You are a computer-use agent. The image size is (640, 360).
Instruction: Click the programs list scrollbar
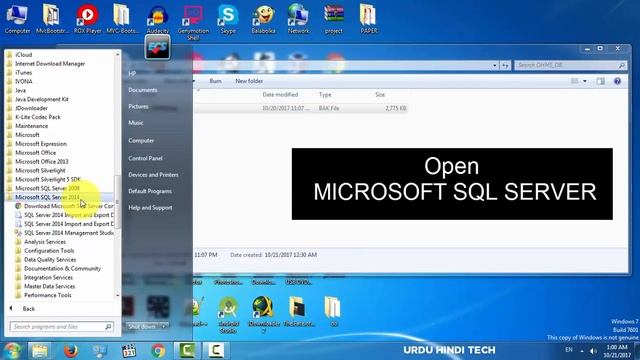click(x=118, y=202)
